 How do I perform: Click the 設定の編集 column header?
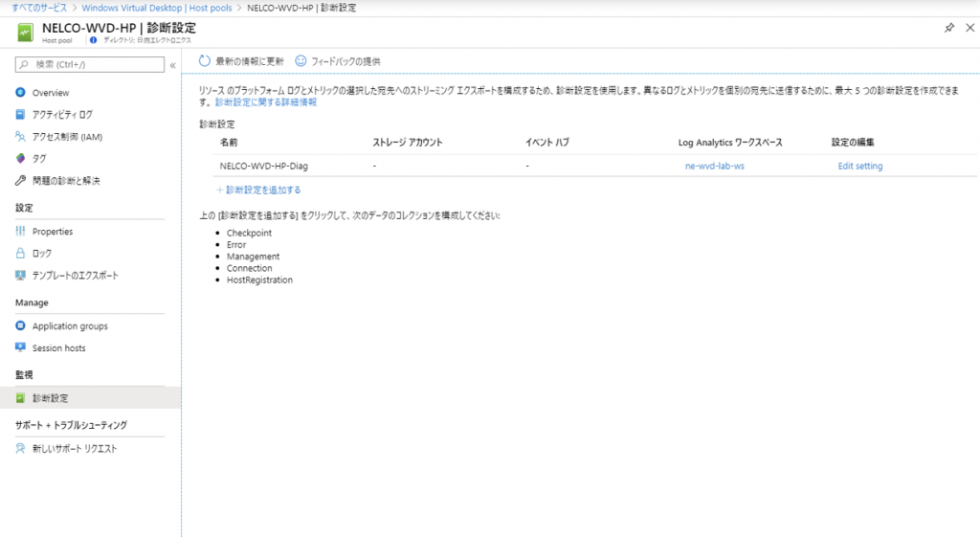coord(853,142)
